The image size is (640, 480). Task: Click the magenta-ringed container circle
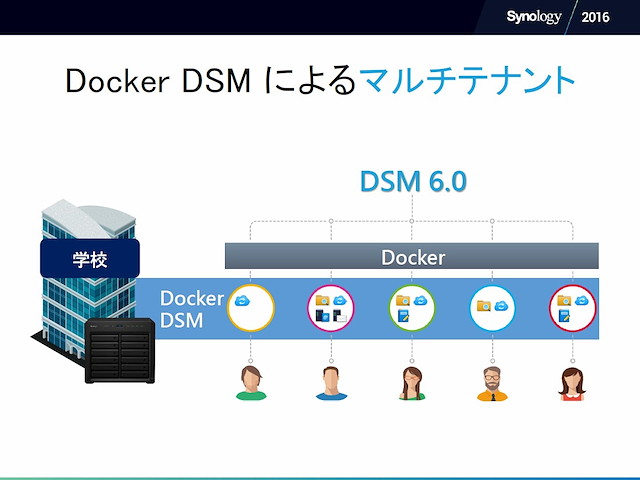(331, 308)
